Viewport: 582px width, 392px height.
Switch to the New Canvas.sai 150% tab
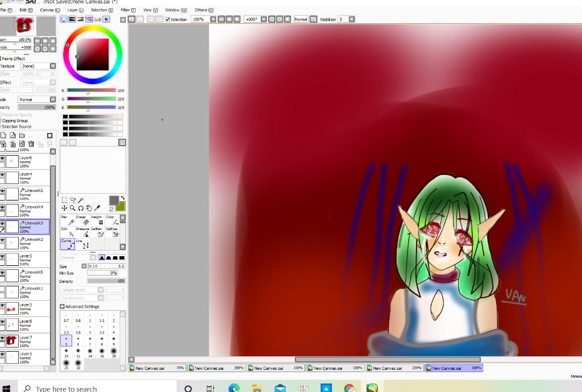point(335,368)
